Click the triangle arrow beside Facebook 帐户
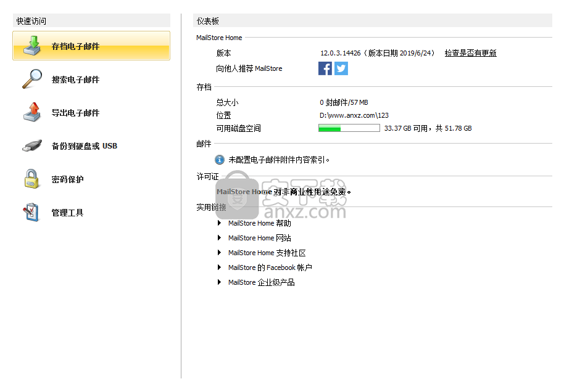 [x=219, y=267]
